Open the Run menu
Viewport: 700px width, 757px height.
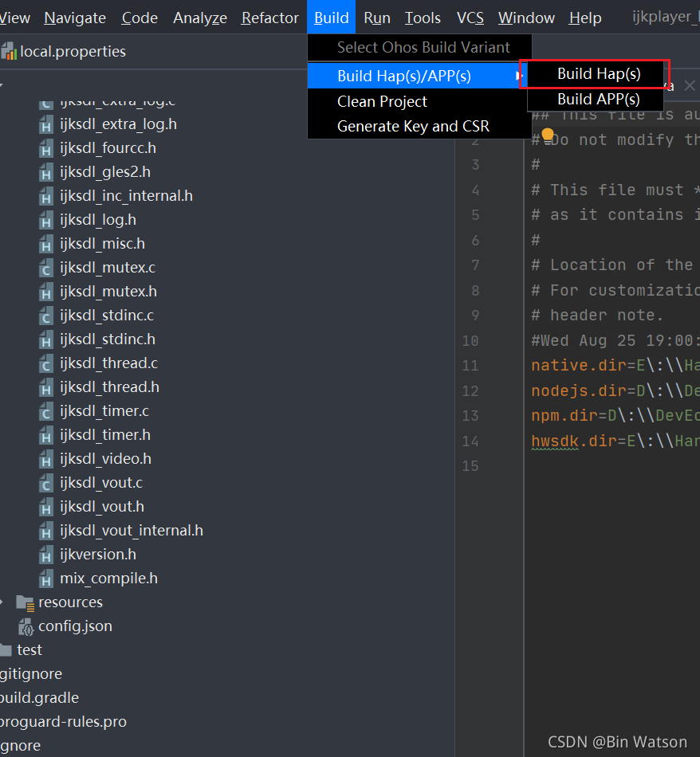377,18
